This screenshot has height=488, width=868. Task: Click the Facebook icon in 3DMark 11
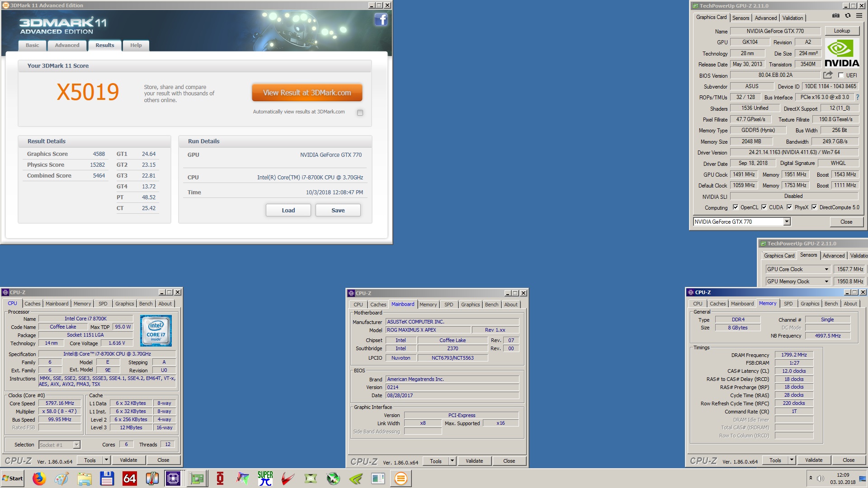381,19
